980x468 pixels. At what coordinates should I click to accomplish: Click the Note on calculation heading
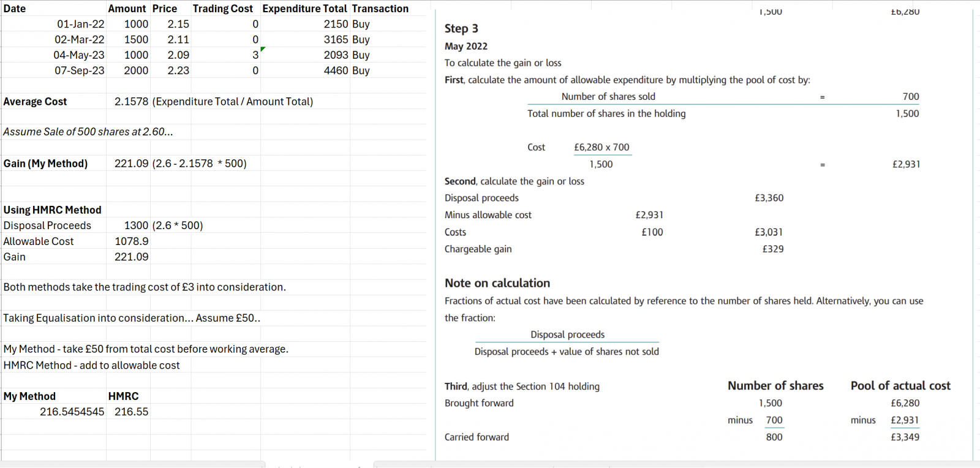[497, 283]
